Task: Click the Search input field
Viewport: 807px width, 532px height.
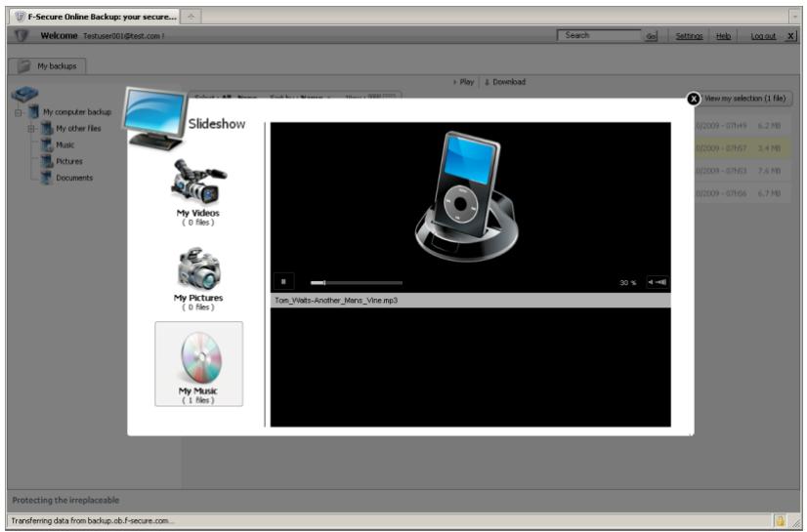Action: [599, 35]
